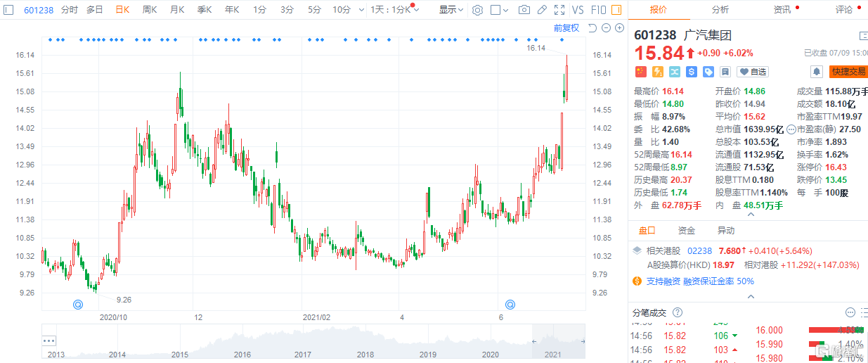Click the help icon beside 分笔成交

pyautogui.click(x=678, y=312)
